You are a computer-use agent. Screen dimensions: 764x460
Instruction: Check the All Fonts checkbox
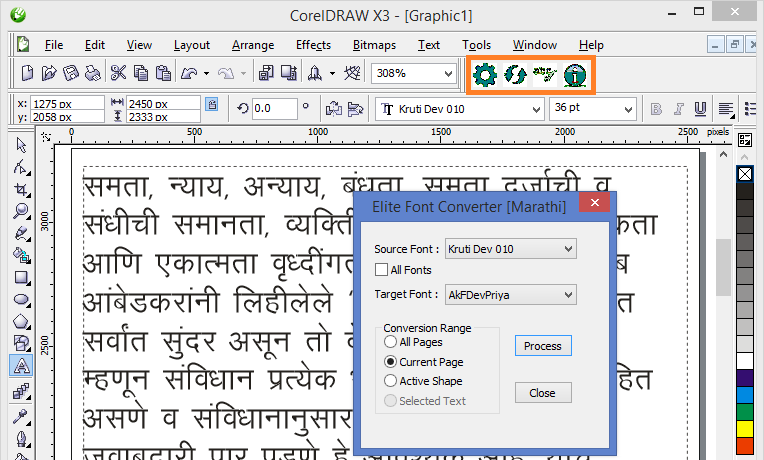tap(382, 270)
